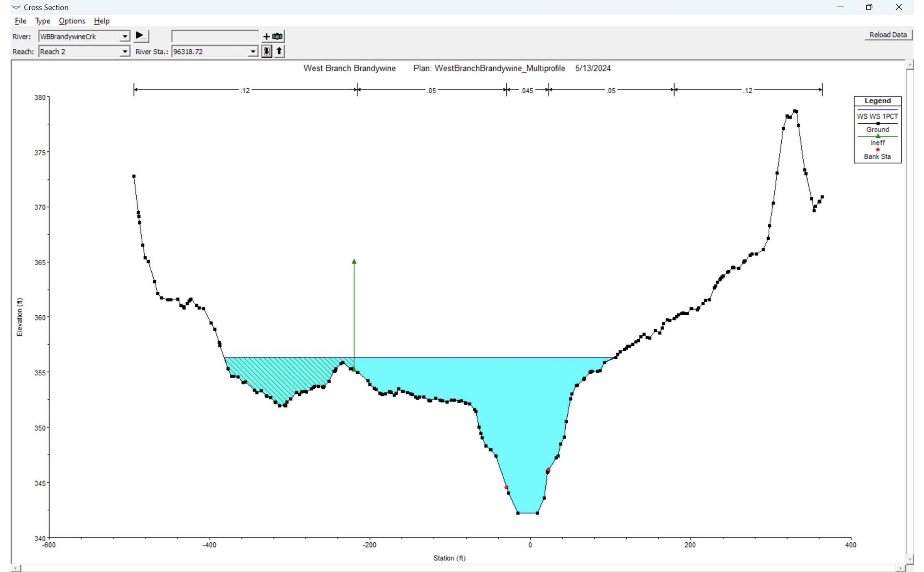This screenshot has height=572, width=924.
Task: Go to downstream river station arrow
Action: (x=266, y=51)
